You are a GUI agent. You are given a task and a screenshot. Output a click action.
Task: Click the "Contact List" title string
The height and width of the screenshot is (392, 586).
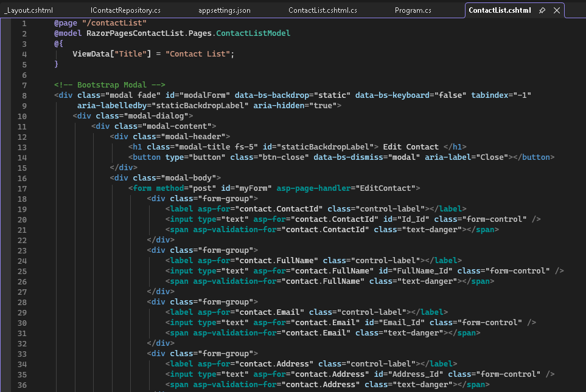click(x=198, y=53)
